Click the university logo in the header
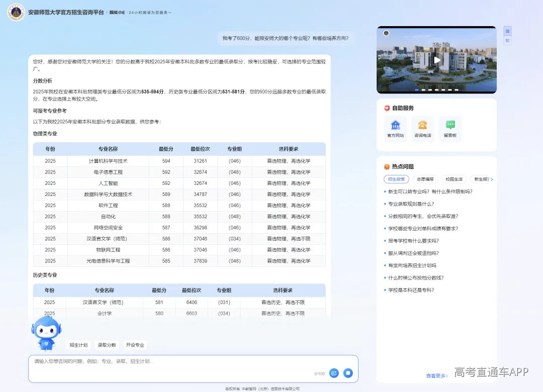 click(x=16, y=13)
